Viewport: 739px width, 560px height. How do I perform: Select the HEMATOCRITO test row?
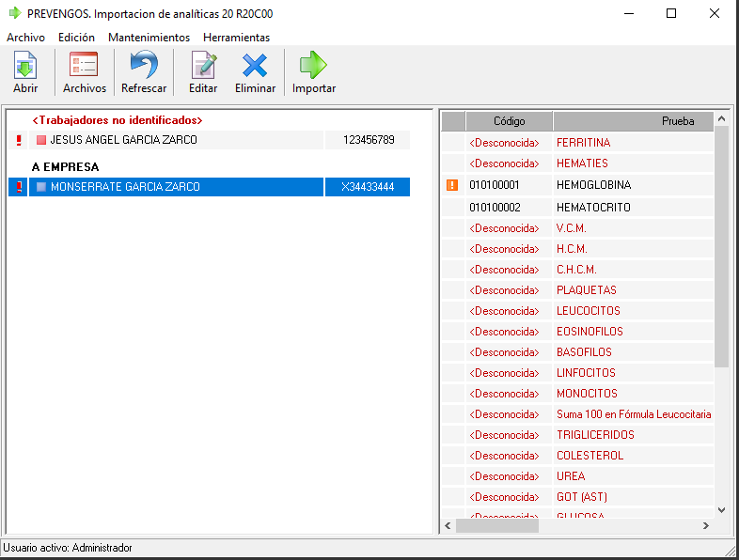coord(593,207)
